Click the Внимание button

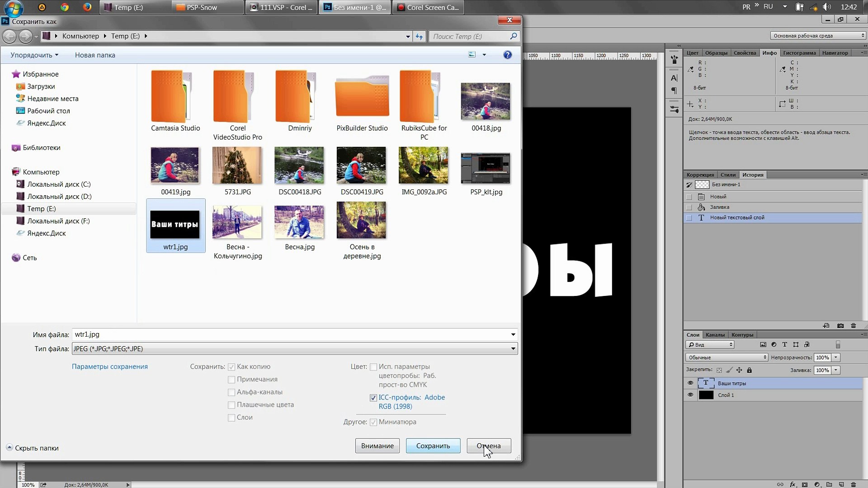point(377,446)
